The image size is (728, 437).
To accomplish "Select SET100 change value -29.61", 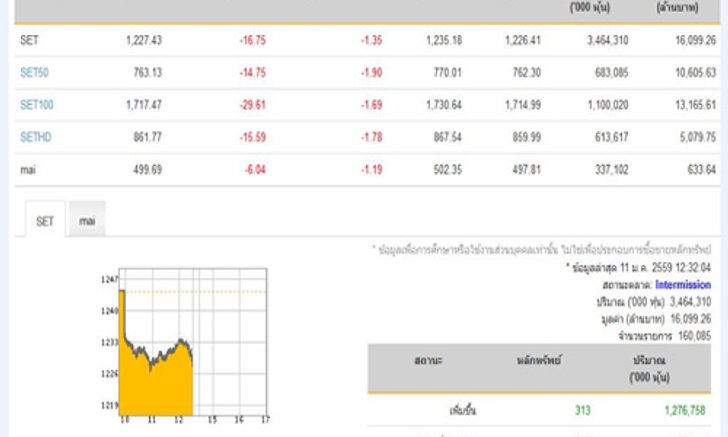I will tap(253, 105).
